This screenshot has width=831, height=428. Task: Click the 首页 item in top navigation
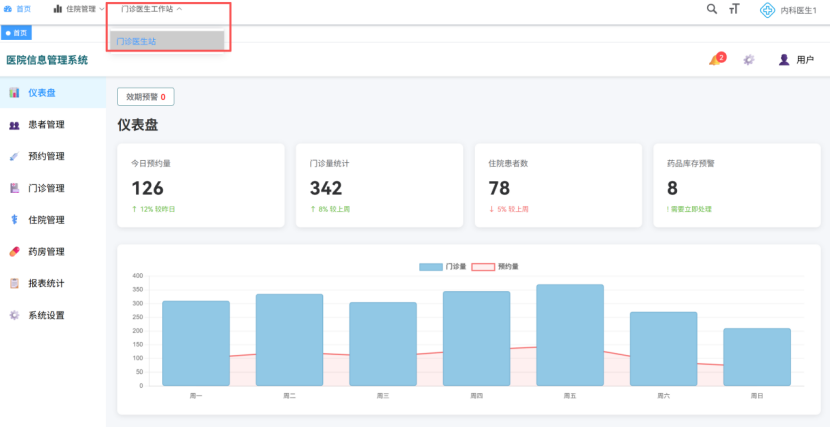18,9
